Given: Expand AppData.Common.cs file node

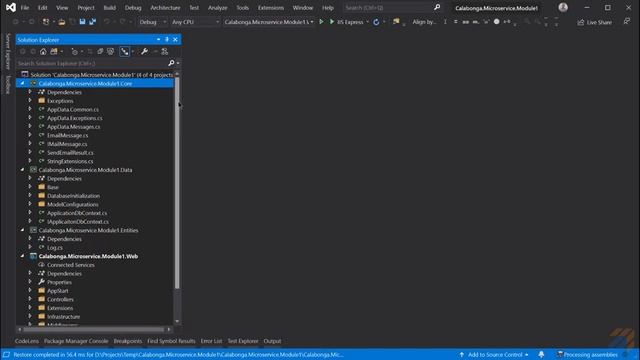Looking at the screenshot, I should [x=30, y=109].
